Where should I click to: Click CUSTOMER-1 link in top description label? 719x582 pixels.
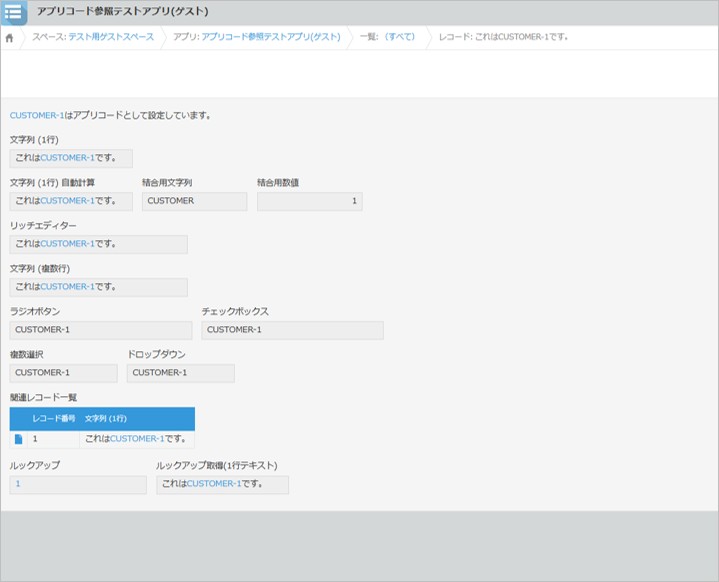(37, 116)
